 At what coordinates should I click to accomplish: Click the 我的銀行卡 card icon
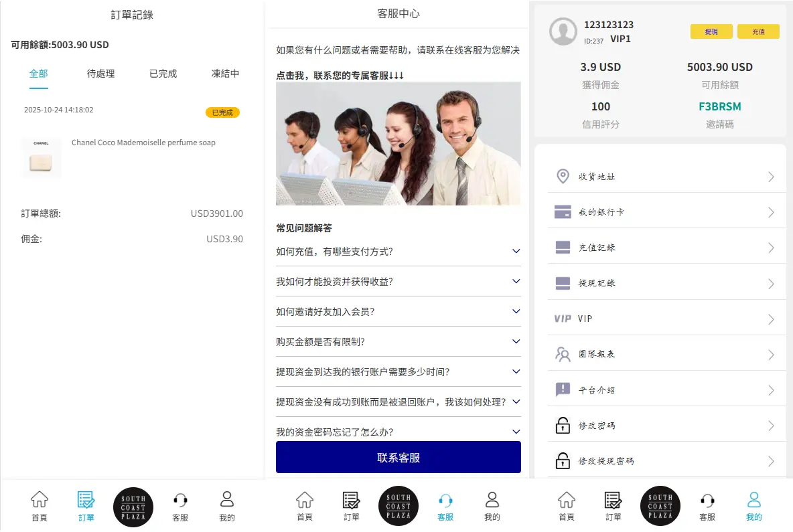point(563,212)
